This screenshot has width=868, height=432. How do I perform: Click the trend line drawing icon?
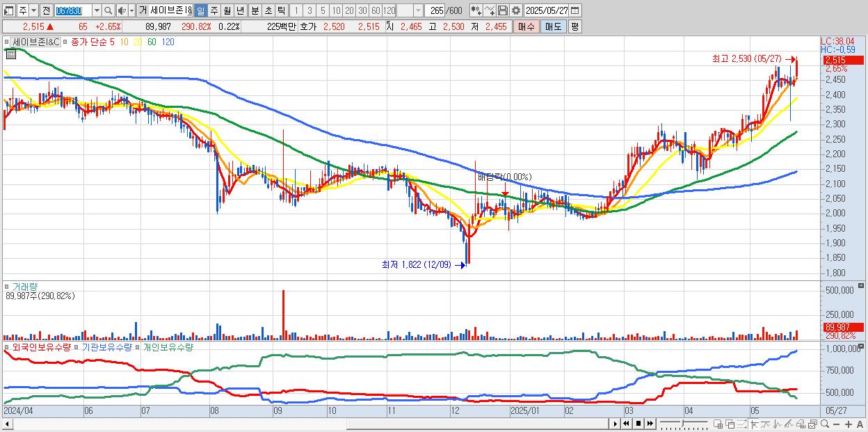(x=766, y=424)
